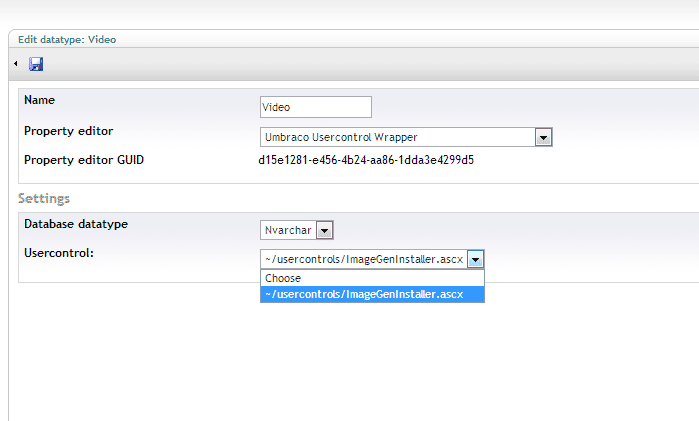
Task: Save the datatype with the floppy disk icon
Action: 36,64
